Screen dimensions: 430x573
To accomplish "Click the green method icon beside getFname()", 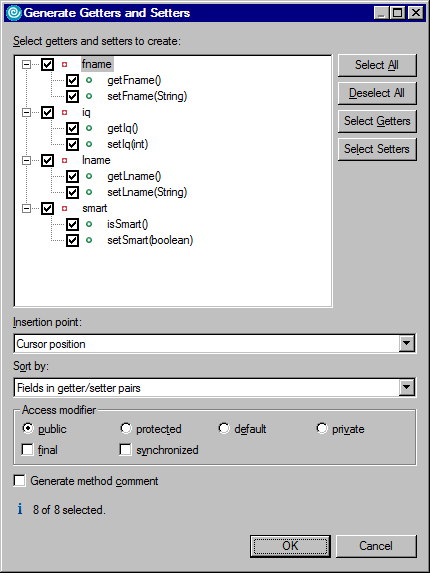I will (89, 80).
